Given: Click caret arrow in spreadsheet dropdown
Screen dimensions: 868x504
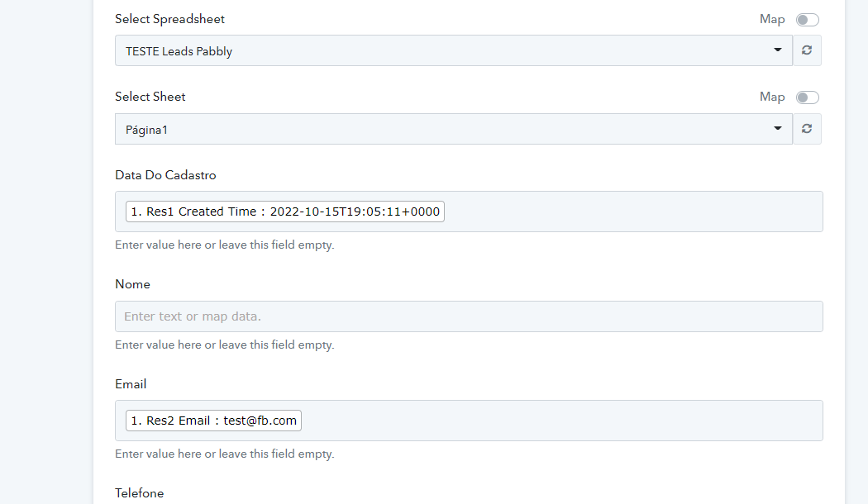Looking at the screenshot, I should [x=777, y=50].
